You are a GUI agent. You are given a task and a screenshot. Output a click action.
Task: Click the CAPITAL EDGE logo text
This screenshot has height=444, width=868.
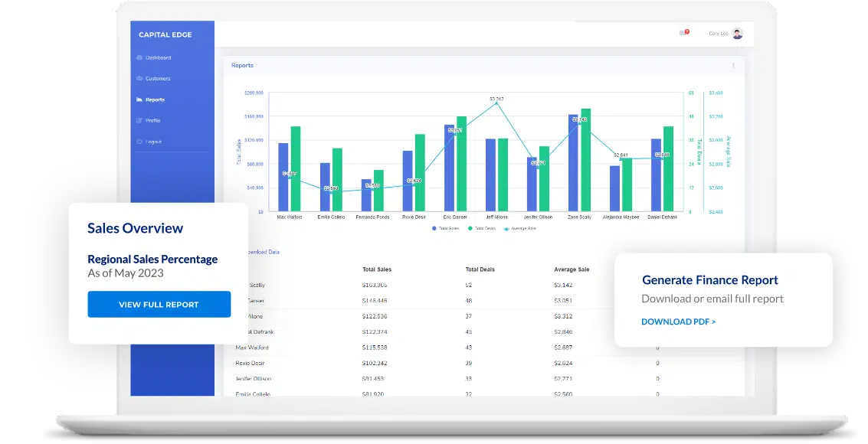coord(165,35)
